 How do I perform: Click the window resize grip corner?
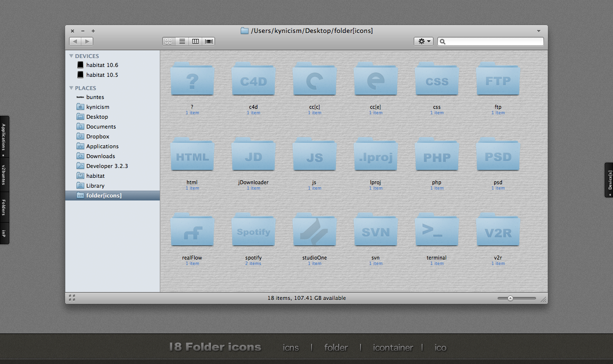click(x=543, y=299)
